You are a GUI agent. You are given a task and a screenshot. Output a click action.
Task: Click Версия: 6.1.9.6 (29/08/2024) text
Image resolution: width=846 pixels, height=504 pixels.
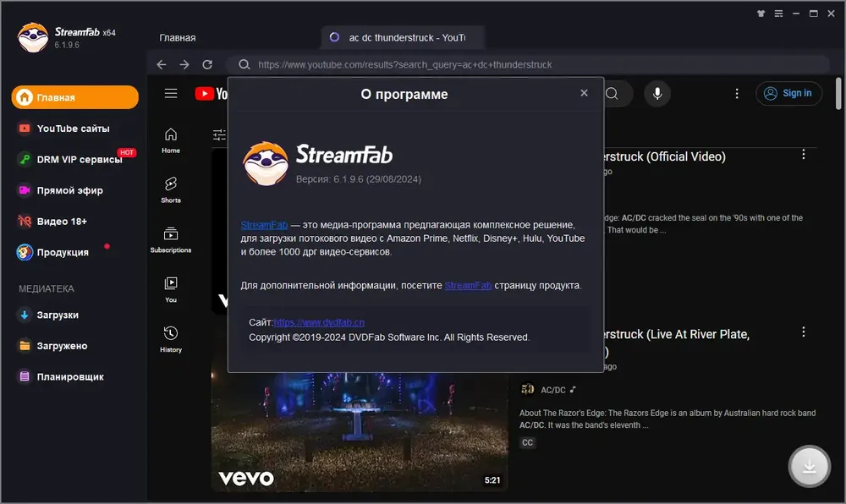pos(359,179)
